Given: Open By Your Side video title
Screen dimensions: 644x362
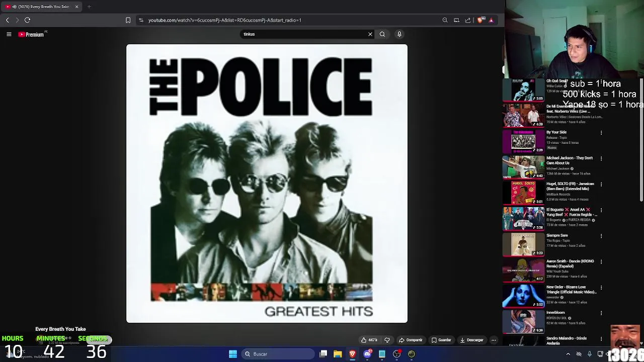Looking at the screenshot, I should (x=556, y=132).
